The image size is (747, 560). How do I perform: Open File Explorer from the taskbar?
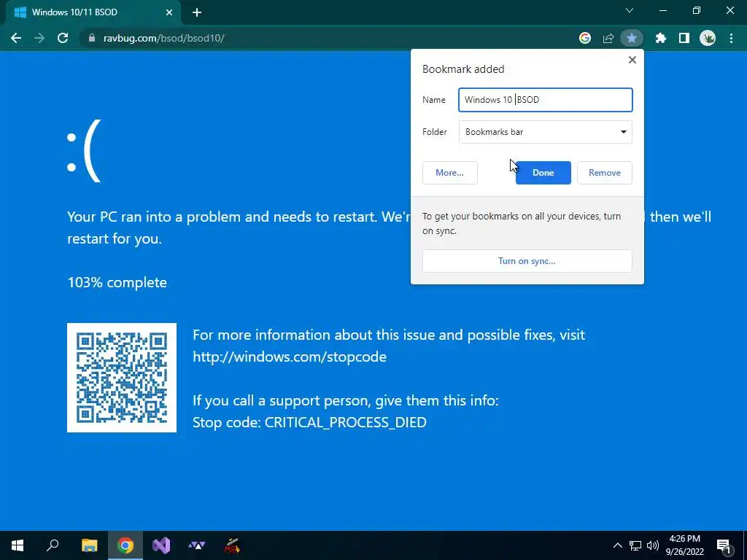tap(89, 545)
